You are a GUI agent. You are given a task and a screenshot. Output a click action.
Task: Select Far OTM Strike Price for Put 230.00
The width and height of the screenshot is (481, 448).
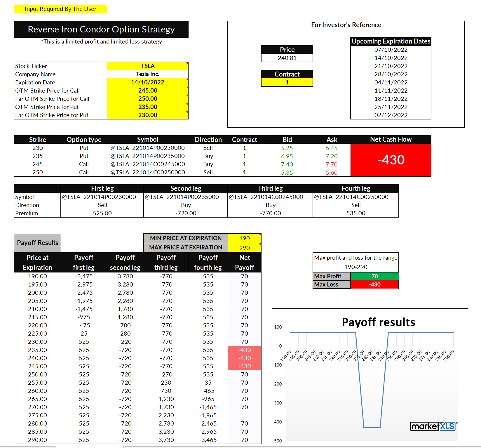[x=147, y=115]
